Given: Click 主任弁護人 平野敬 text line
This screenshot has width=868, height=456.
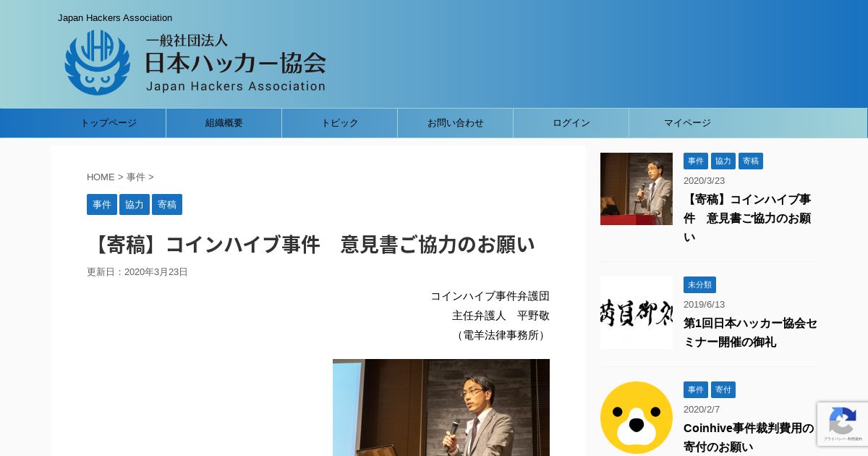Looking at the screenshot, I should click(x=501, y=316).
